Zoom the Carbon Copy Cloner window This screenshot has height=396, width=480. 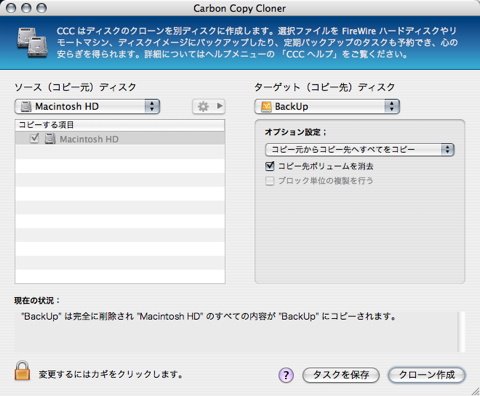coord(42,8)
